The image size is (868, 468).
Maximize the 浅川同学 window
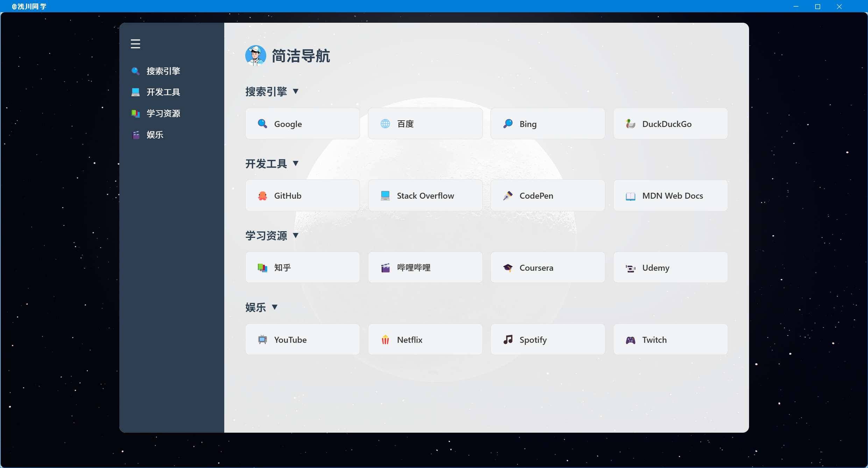click(x=818, y=6)
